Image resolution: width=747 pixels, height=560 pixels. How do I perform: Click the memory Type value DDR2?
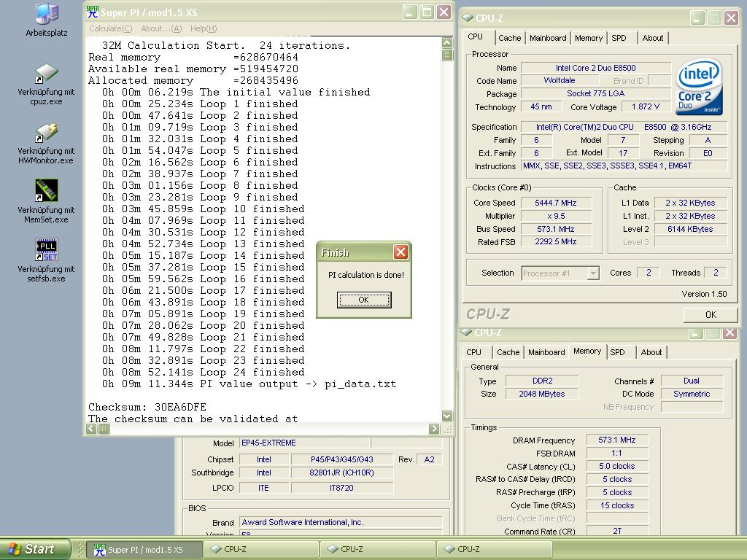[x=542, y=381]
